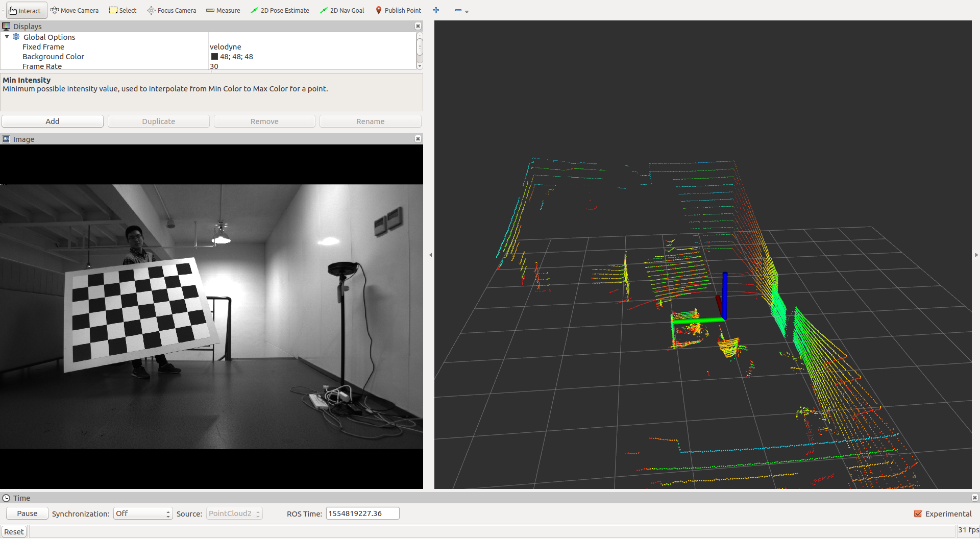Click the Pause button in Time panel
Viewport: 980px width, 539px height.
27,513
